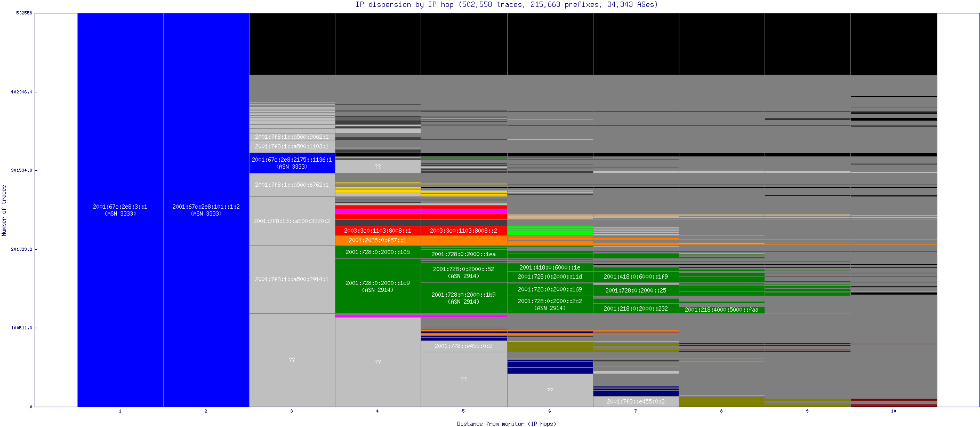The width and height of the screenshot is (980, 427).
Task: Click the green 2001:728:0:2000::105 segment
Action: (377, 252)
